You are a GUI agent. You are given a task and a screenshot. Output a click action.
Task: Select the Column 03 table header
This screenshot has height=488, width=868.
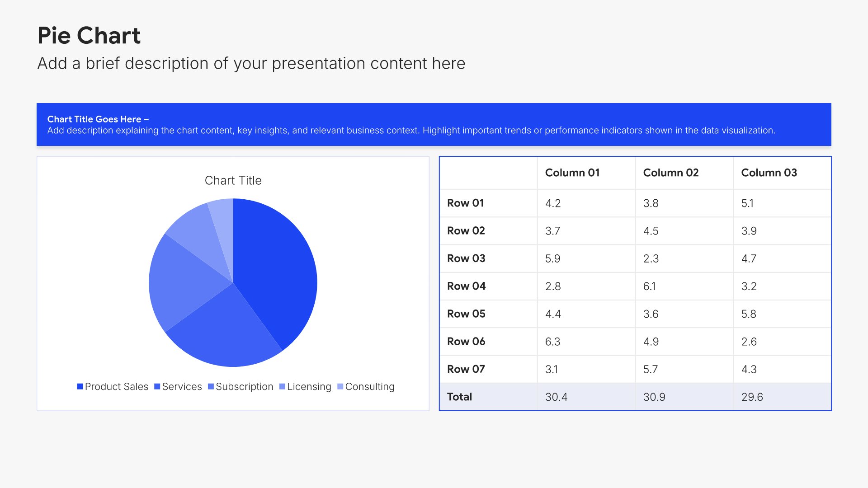782,173
